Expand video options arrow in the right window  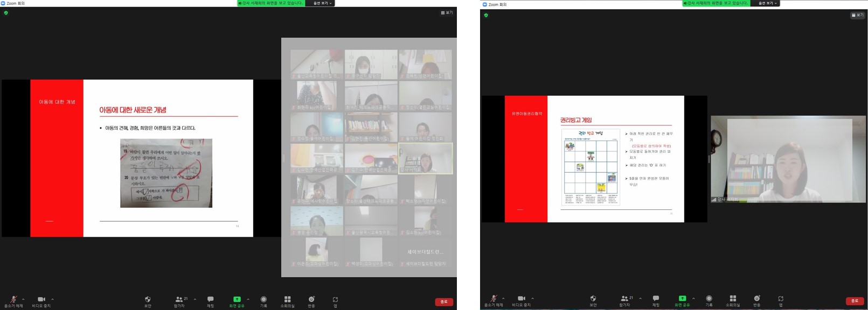coord(532,298)
